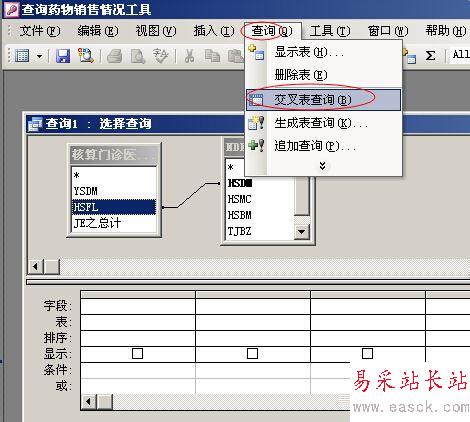Click design grid scroll left arrow
Viewport: 470px width, 422px height.
89,402
